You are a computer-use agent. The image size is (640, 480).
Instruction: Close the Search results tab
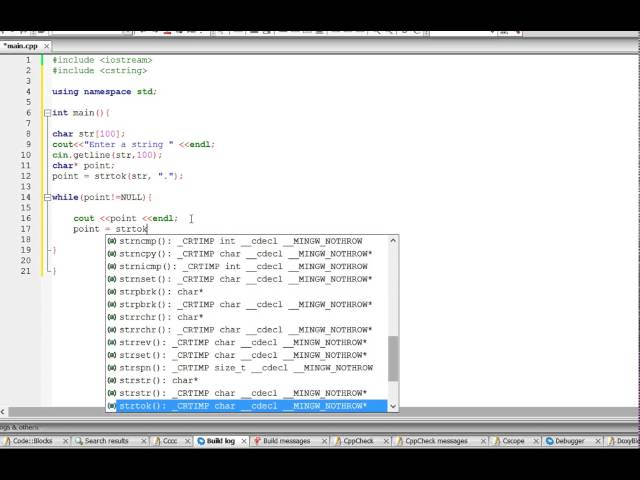pyautogui.click(x=143, y=441)
